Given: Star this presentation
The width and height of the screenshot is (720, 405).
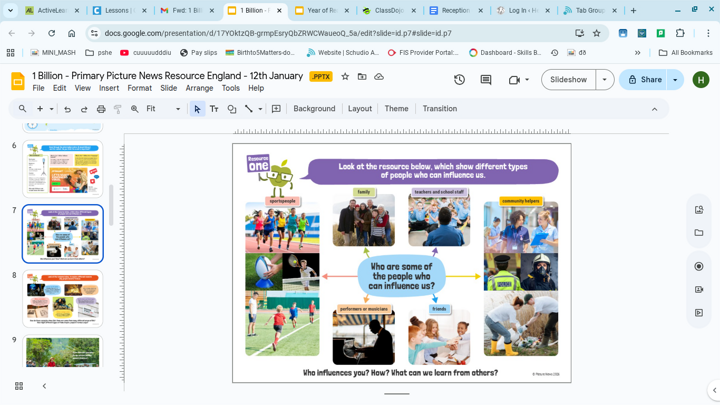Looking at the screenshot, I should coord(345,77).
